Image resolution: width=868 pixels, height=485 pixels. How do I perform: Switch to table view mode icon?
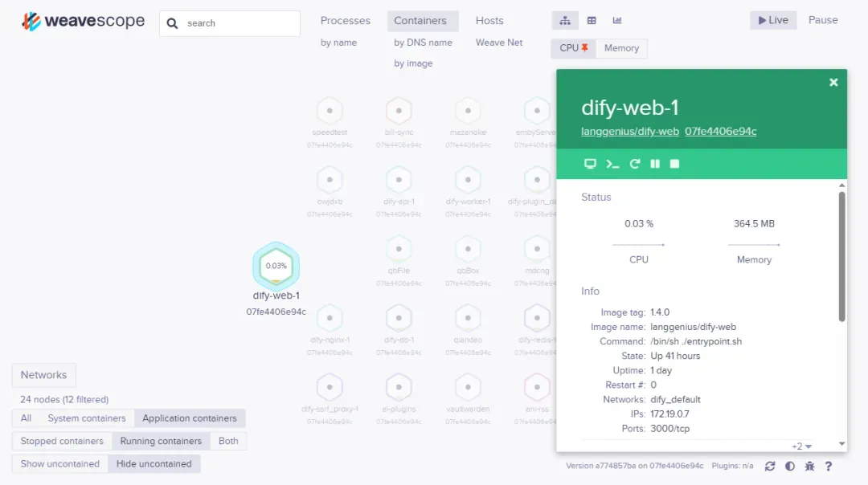[592, 20]
